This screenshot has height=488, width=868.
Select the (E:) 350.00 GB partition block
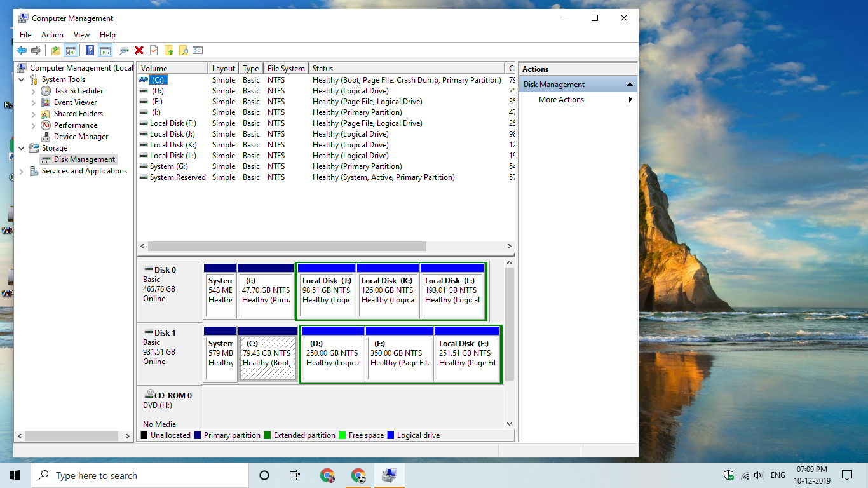[400, 353]
